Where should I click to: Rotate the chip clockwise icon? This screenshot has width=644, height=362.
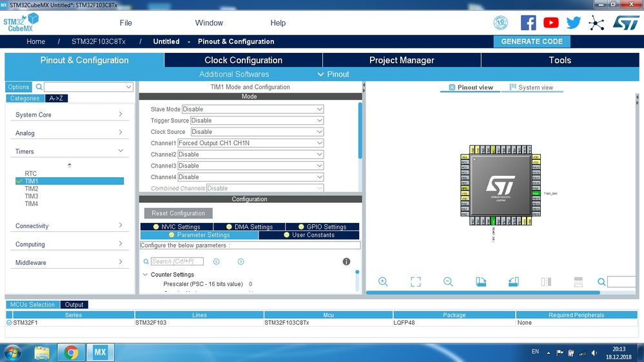tap(480, 281)
